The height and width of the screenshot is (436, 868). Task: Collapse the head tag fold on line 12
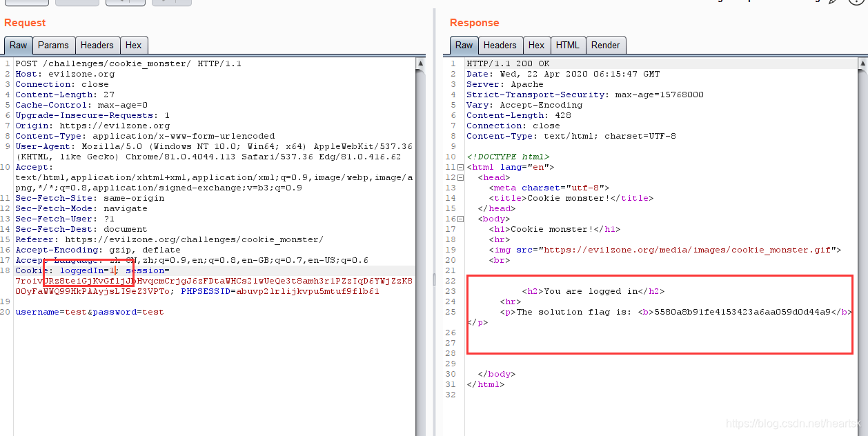click(x=460, y=178)
